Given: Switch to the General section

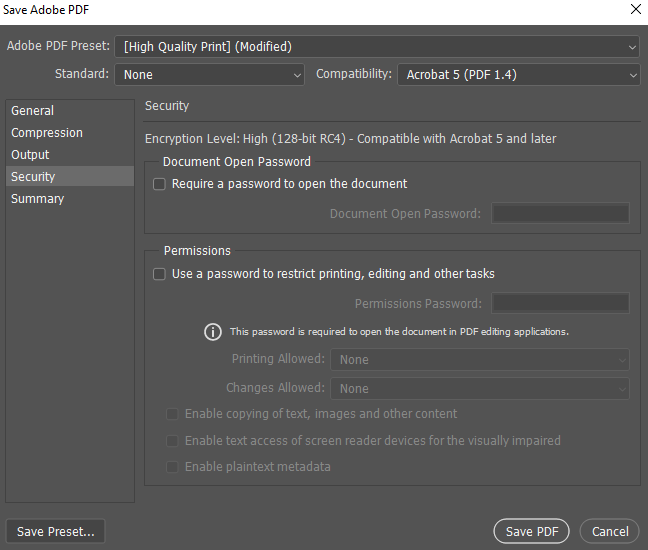Looking at the screenshot, I should point(70,111).
